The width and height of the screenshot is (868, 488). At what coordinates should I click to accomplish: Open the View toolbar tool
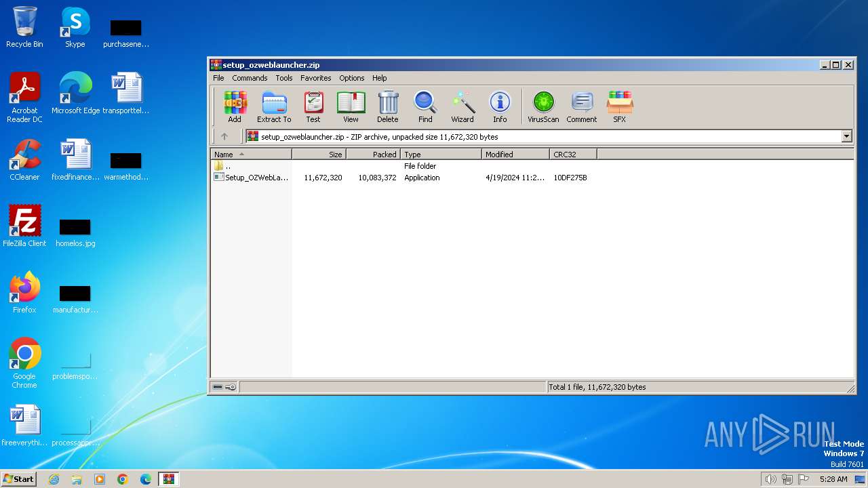(x=351, y=107)
